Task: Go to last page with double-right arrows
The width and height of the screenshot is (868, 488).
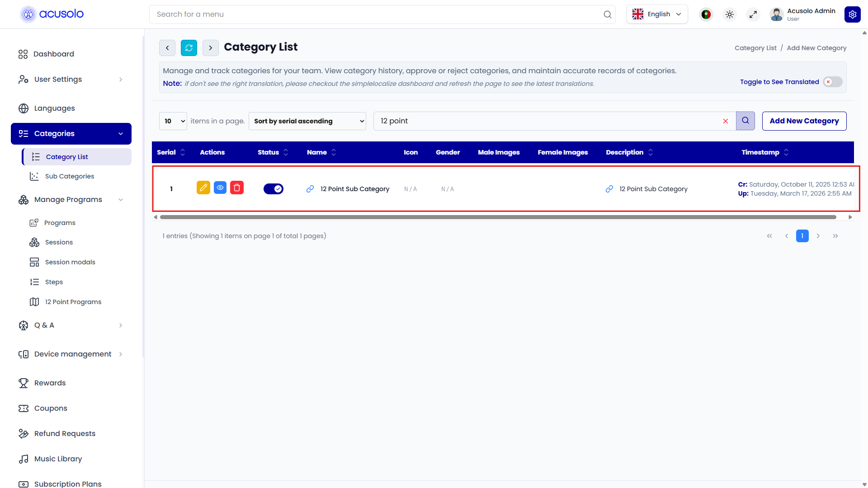Action: [x=835, y=236]
